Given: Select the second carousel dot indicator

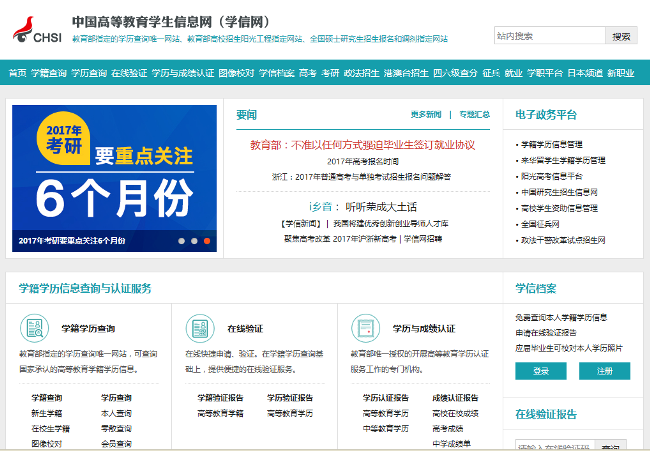Looking at the screenshot, I should click(194, 241).
